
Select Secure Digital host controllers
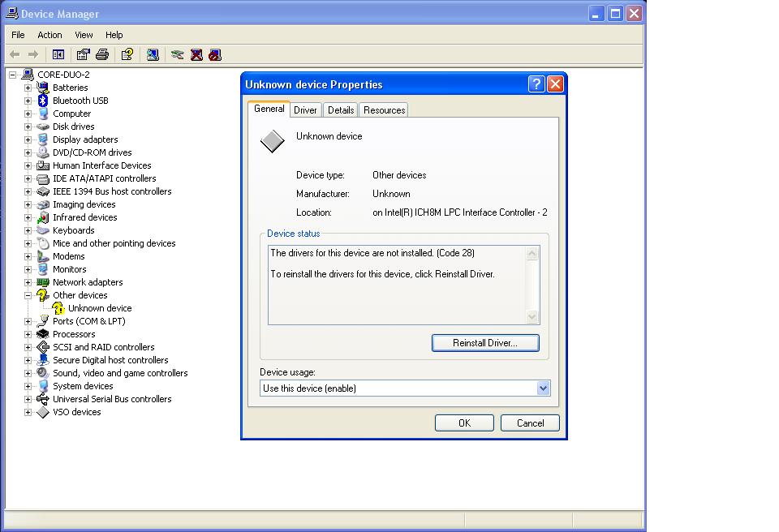click(x=110, y=360)
